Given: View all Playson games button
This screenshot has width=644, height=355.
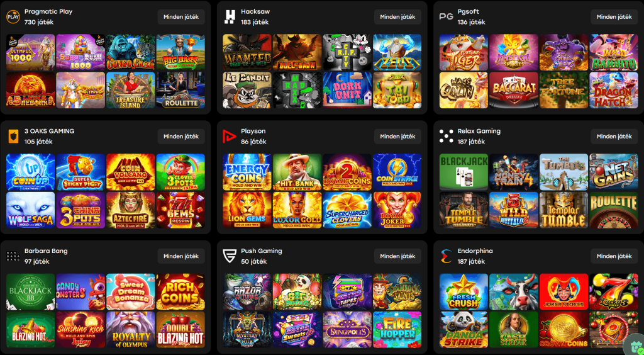Looking at the screenshot, I should [x=397, y=137].
